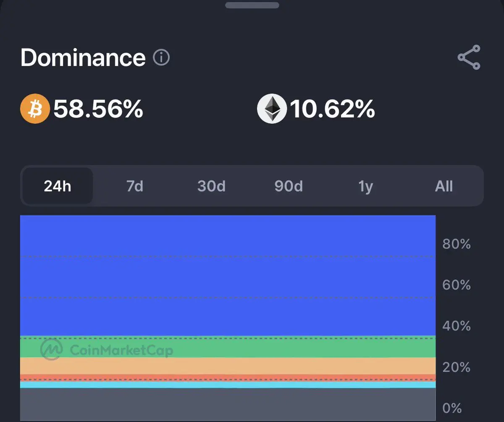504x422 pixels.
Task: Tap the share icon
Action: tap(469, 57)
